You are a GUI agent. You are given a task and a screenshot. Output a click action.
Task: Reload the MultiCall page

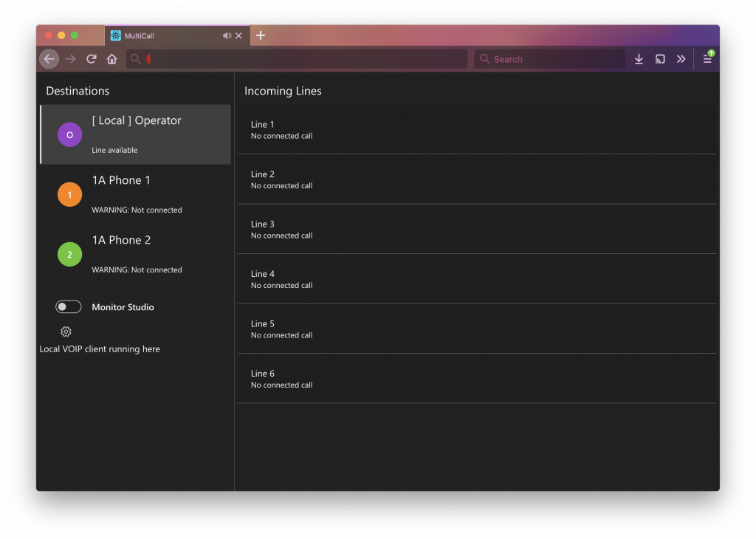click(x=91, y=59)
